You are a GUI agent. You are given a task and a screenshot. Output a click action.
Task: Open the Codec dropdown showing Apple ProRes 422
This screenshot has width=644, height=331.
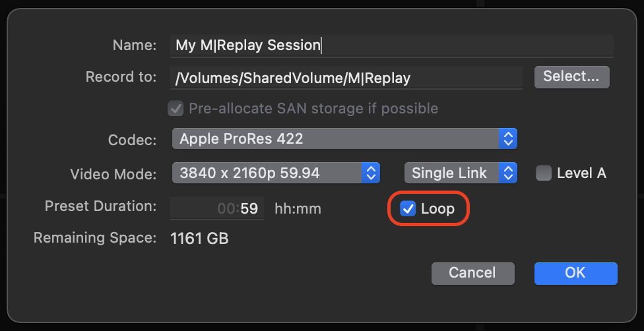(x=344, y=138)
